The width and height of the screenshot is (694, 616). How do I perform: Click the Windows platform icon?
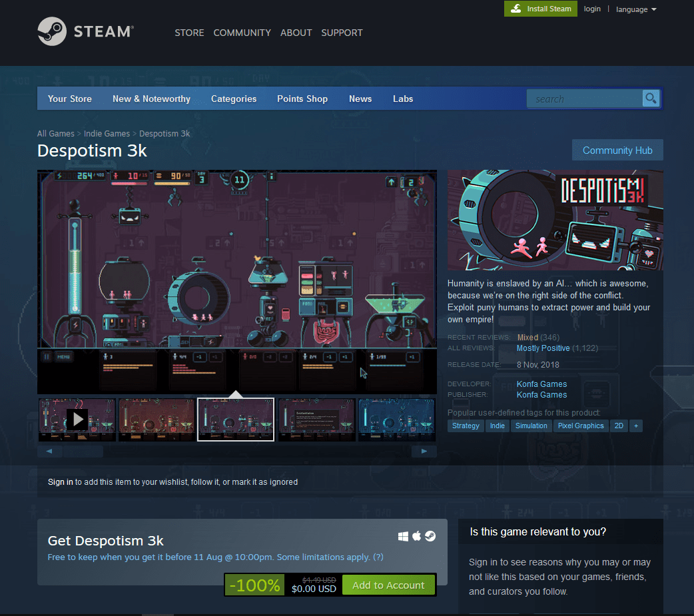pyautogui.click(x=403, y=536)
